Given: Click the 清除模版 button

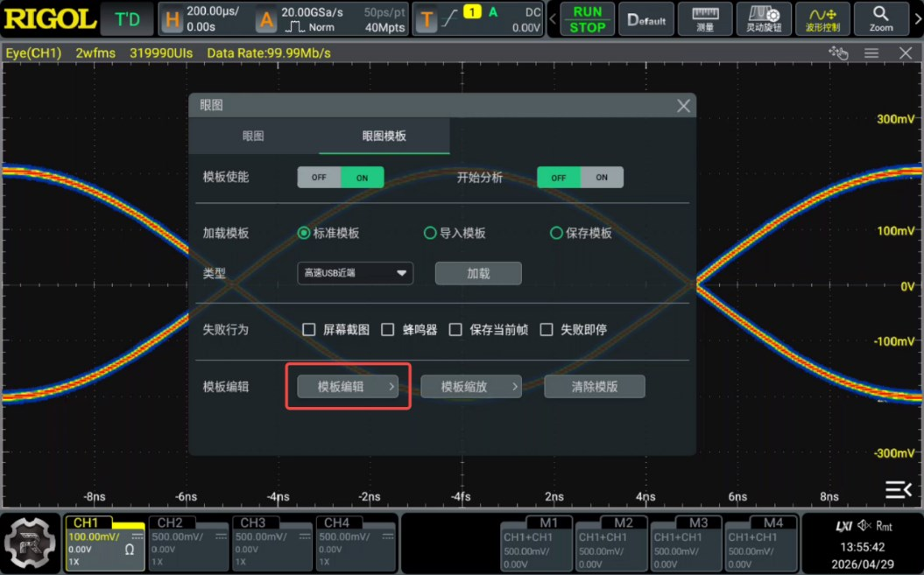Looking at the screenshot, I should pos(595,387).
